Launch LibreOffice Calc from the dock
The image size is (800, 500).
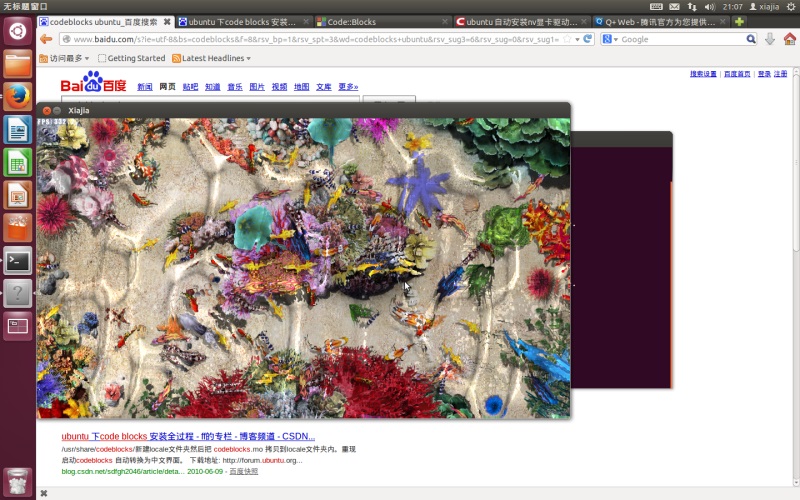coord(17,163)
